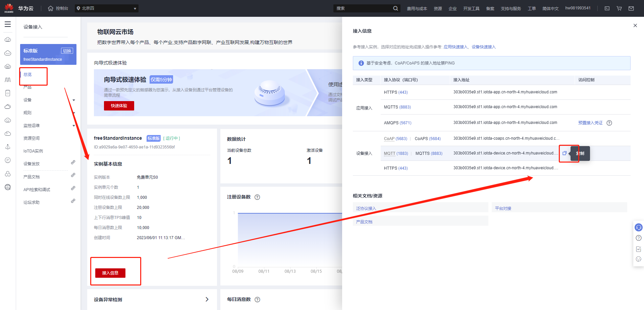Click into the top 搜索 search field
644x310 pixels.
(363, 8)
